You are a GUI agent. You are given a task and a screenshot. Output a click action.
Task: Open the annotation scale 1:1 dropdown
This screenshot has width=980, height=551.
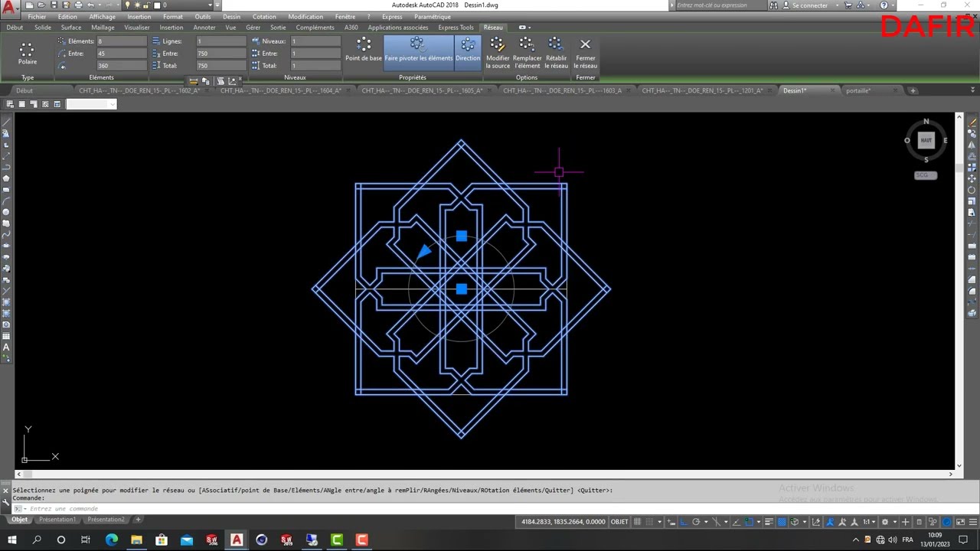click(868, 522)
